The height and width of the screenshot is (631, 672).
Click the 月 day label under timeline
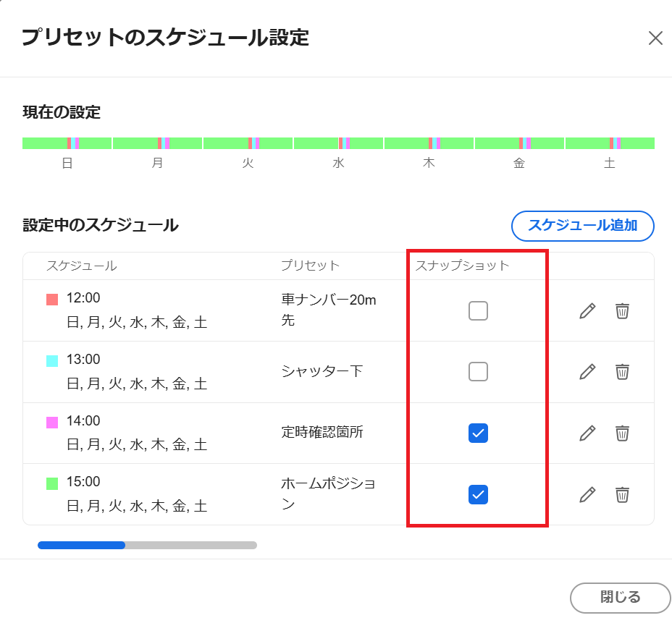(157, 163)
